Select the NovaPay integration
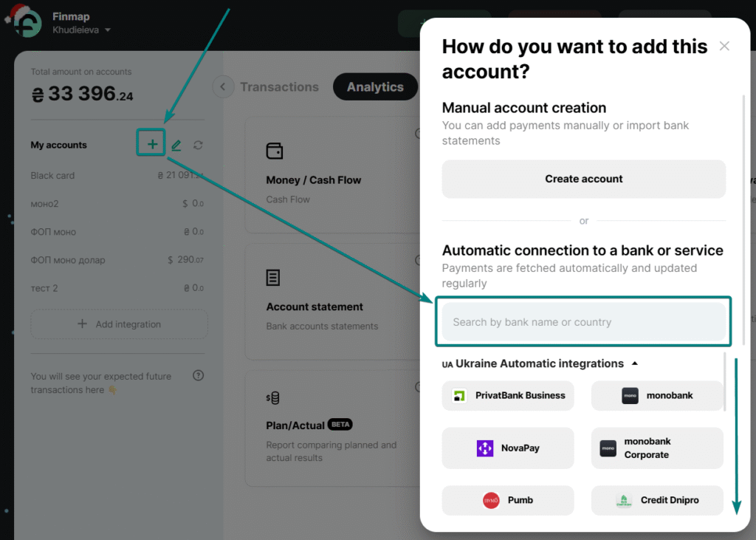Screen dimensions: 756x540 [x=508, y=448]
